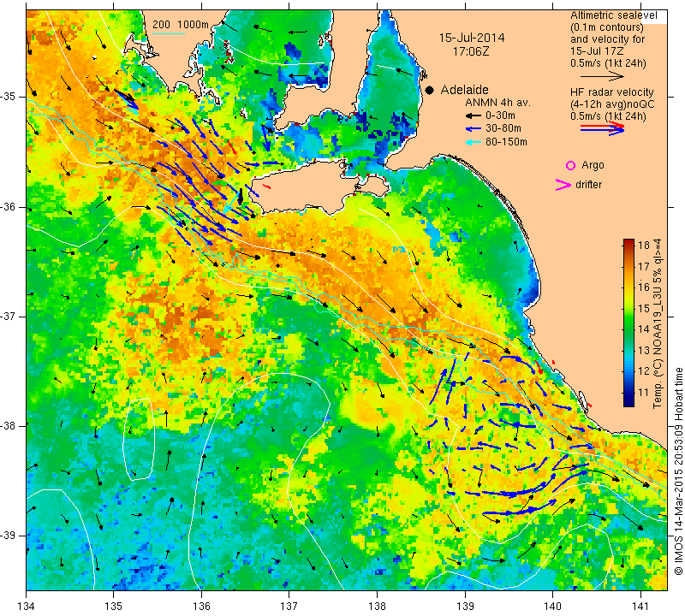685x616 pixels.
Task: Click the longitude 141 axis label
Action: [x=640, y=607]
